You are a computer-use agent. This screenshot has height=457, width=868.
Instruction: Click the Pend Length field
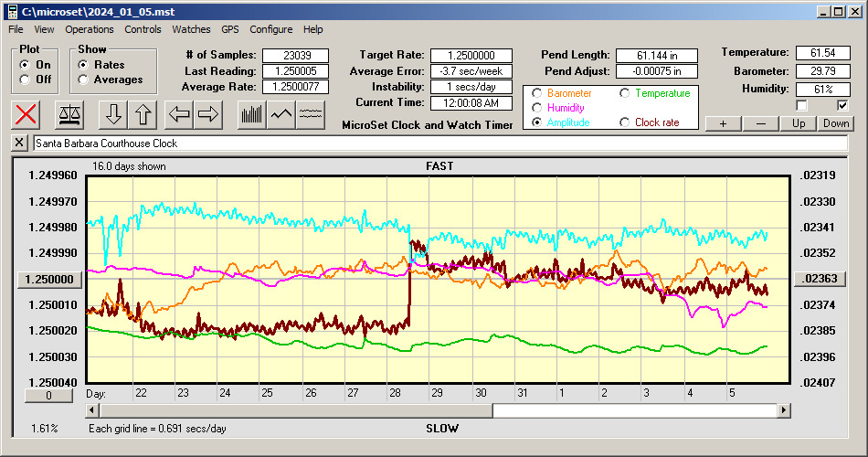coord(657,56)
